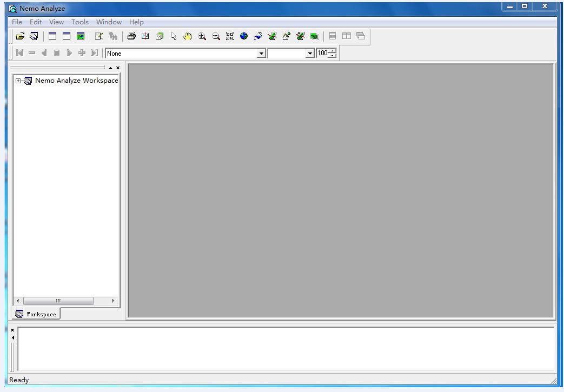Click the greyed-out icon after the notepad
This screenshot has height=392, width=564.
(x=113, y=36)
